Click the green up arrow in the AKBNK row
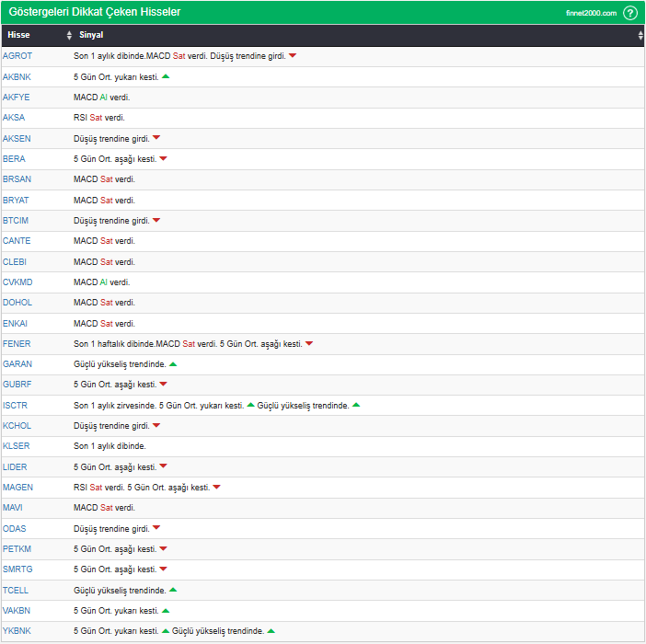Image resolution: width=646 pixels, height=644 pixels. pos(166,76)
